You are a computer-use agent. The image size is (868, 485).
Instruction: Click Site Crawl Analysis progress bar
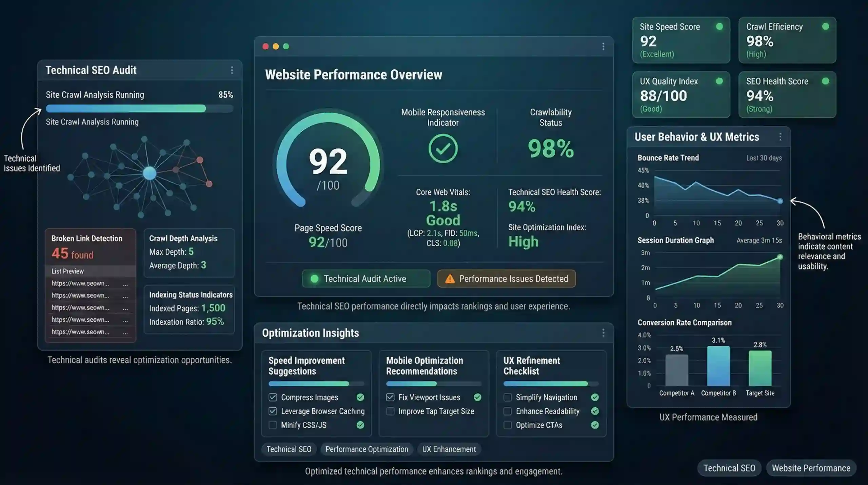click(139, 109)
